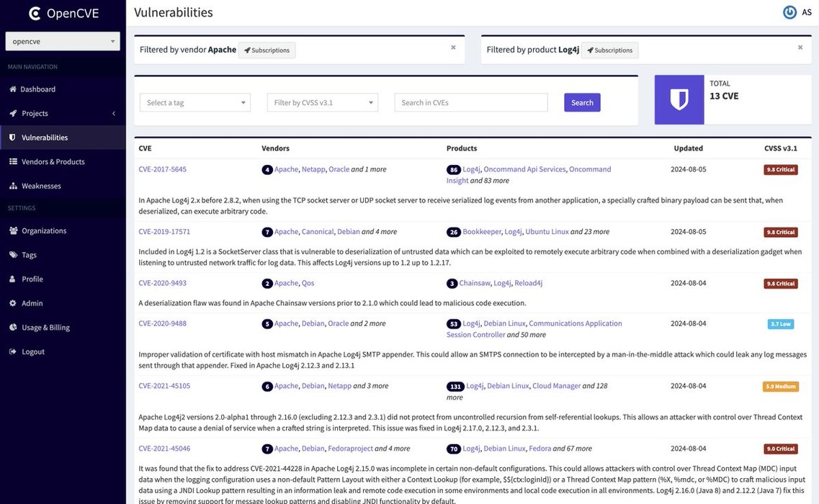Click vendor count badge 4 for CVE-2017-5645
Screen dimensions: 819x504
(267, 170)
